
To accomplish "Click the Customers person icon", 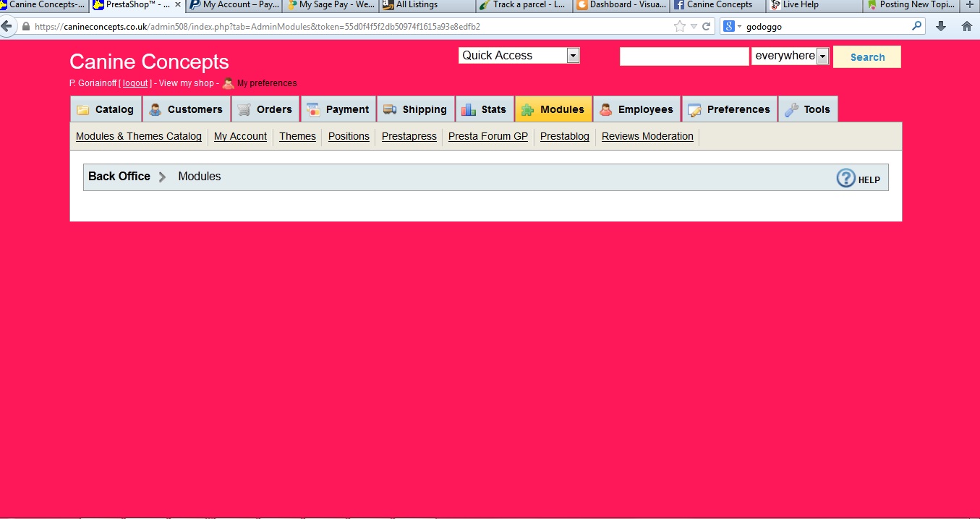I will coord(155,110).
